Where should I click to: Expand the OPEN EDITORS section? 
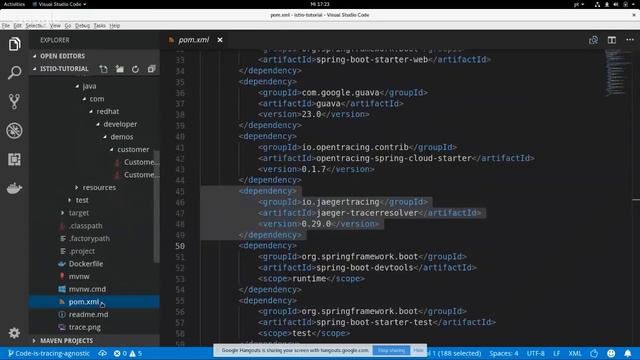[x=94, y=56]
